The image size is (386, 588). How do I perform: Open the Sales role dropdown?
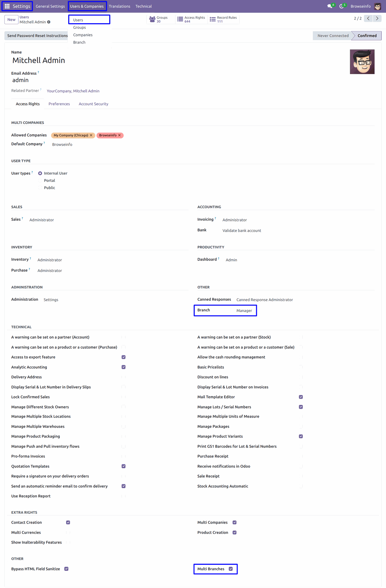[42, 220]
